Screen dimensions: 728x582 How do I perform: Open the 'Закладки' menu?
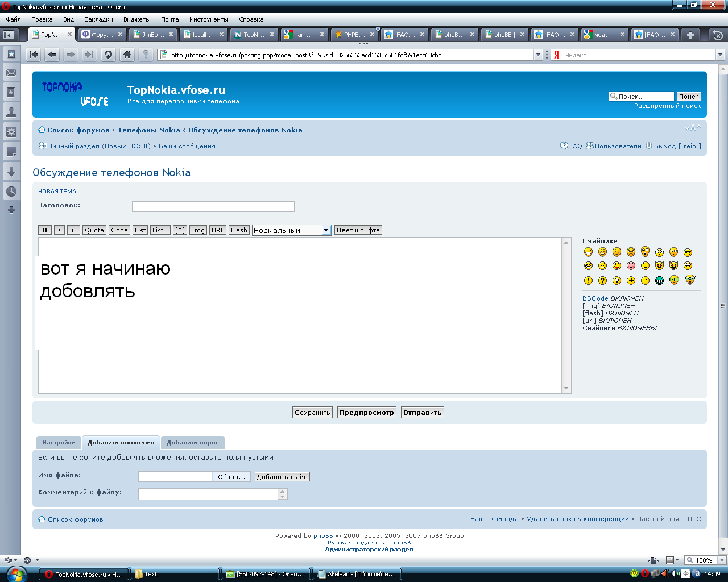tap(98, 19)
